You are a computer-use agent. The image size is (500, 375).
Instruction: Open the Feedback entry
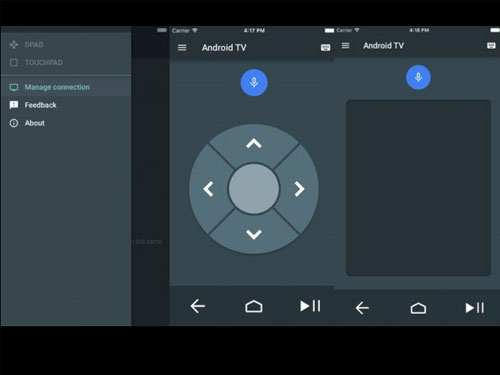pos(66,105)
